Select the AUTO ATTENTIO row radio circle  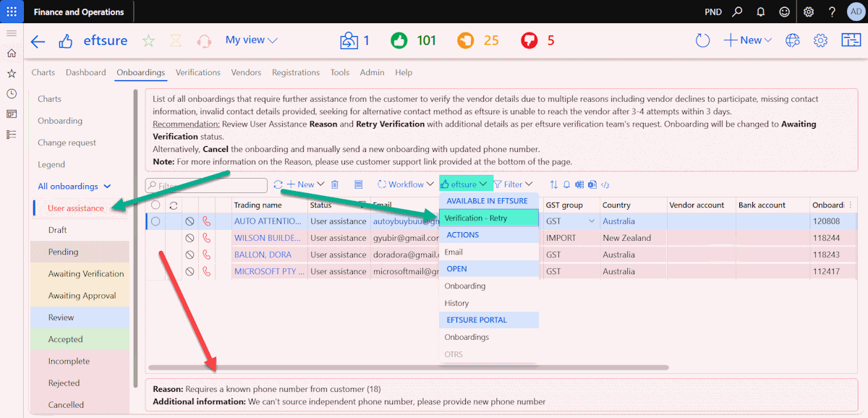[156, 221]
